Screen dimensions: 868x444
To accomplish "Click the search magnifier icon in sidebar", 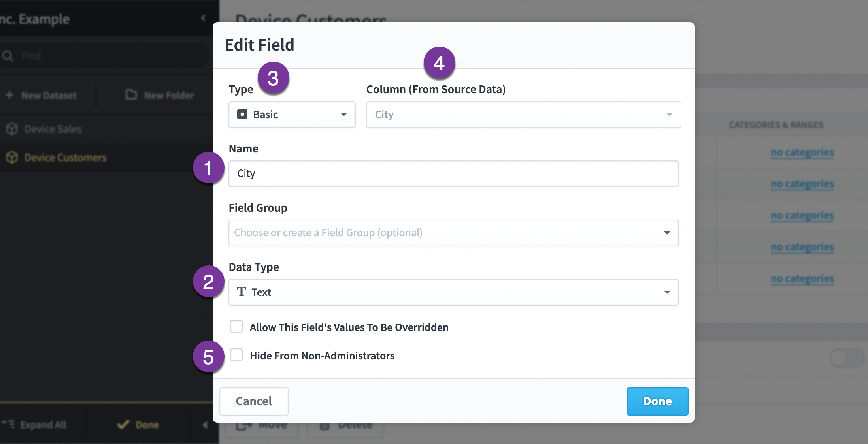I will coord(8,56).
